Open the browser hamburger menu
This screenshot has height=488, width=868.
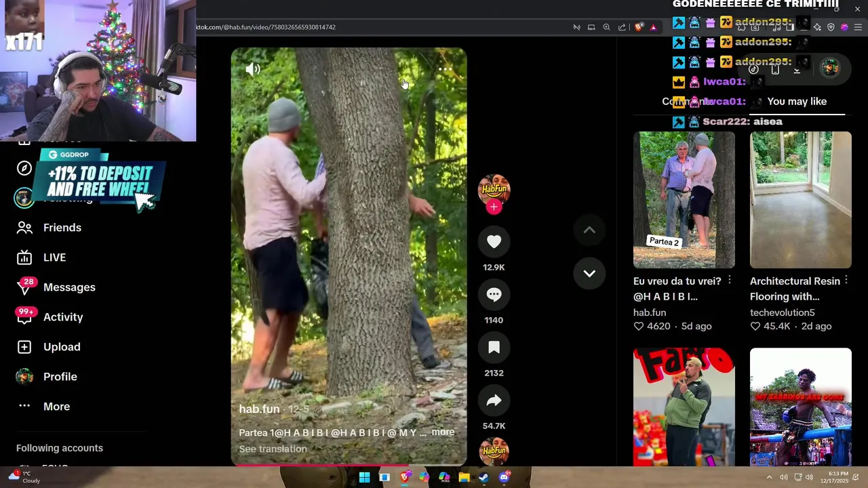pyautogui.click(x=858, y=27)
